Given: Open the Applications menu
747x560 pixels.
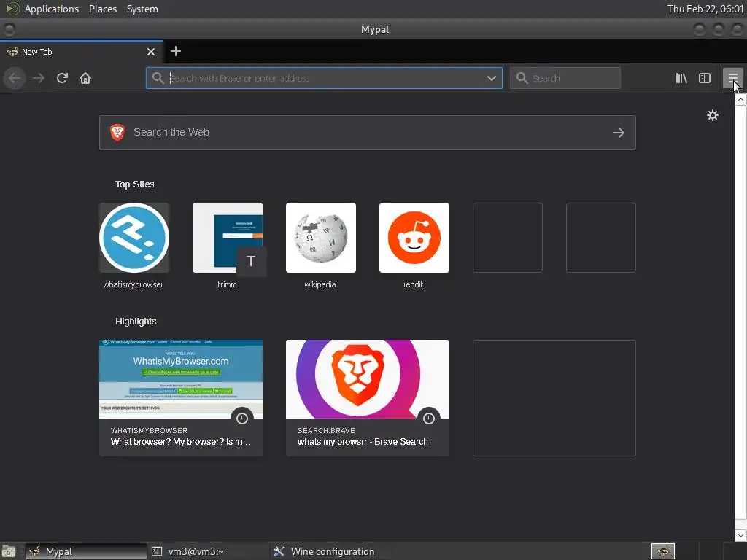Looking at the screenshot, I should pos(52,9).
